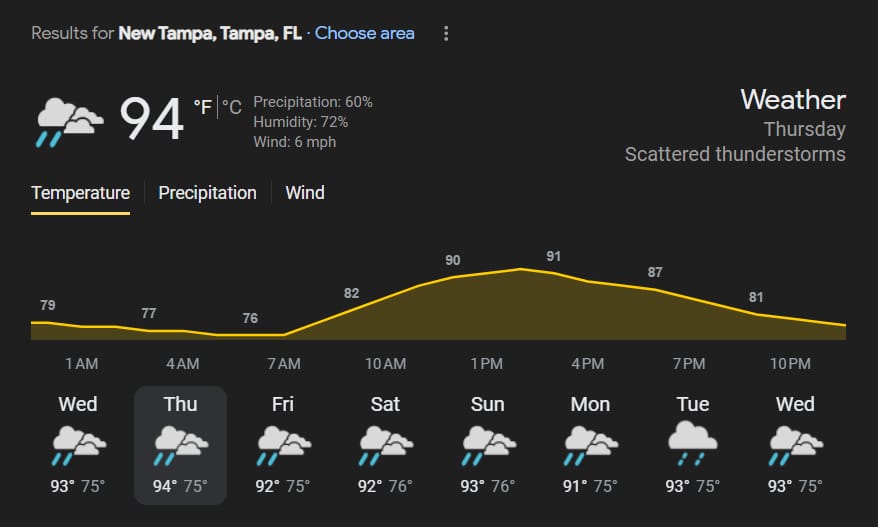Click Friday's storm cloud forecast icon
Screen dimensions: 878x527
tap(283, 445)
